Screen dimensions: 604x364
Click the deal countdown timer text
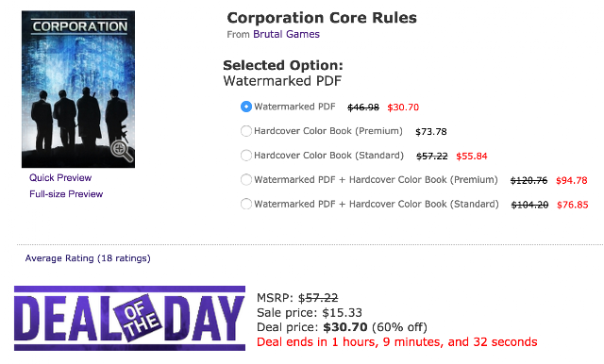[396, 341]
